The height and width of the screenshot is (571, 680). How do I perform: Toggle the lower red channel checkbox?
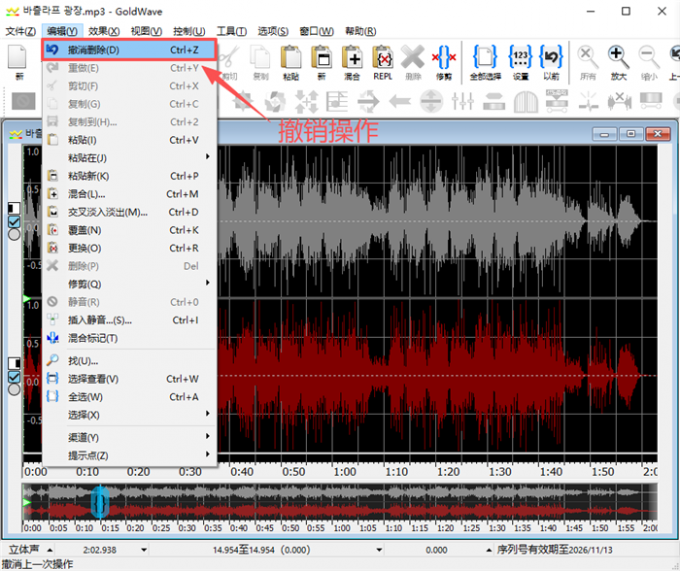click(x=14, y=376)
